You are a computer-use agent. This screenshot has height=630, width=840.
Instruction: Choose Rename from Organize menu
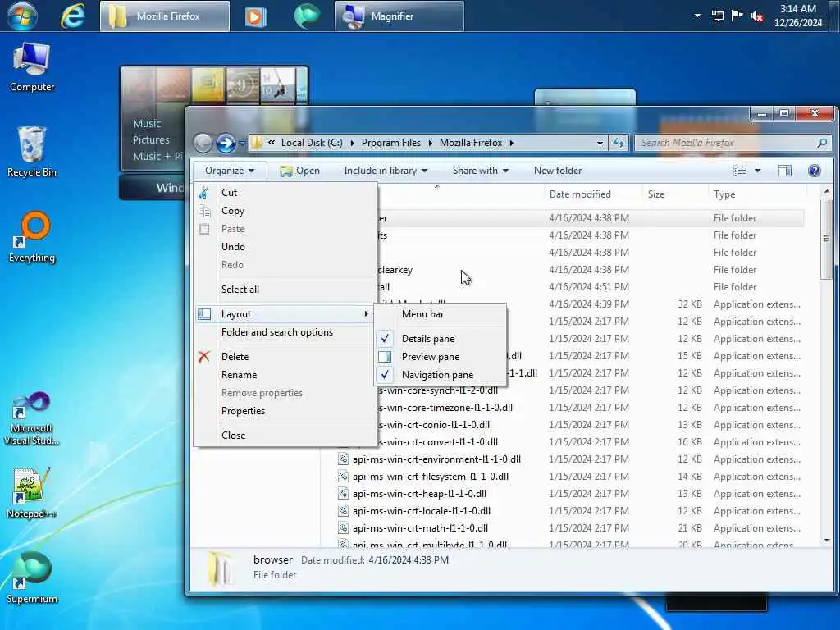285,375
